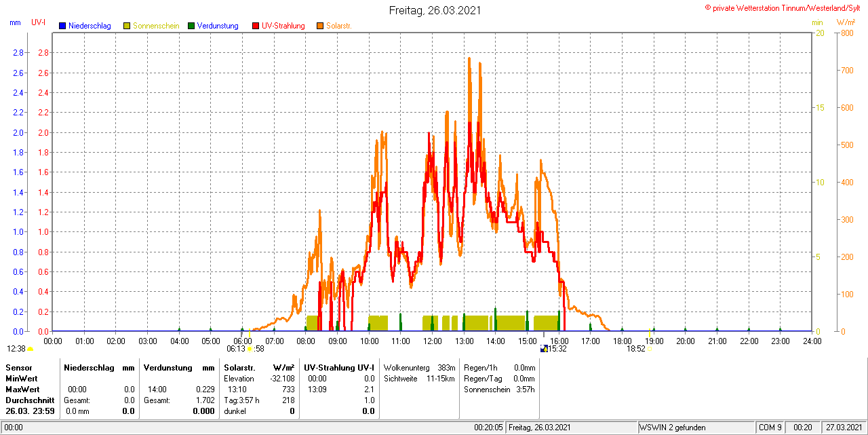Click the red UV-Strahlung legend swatch
This screenshot has width=868, height=435.
pos(256,26)
